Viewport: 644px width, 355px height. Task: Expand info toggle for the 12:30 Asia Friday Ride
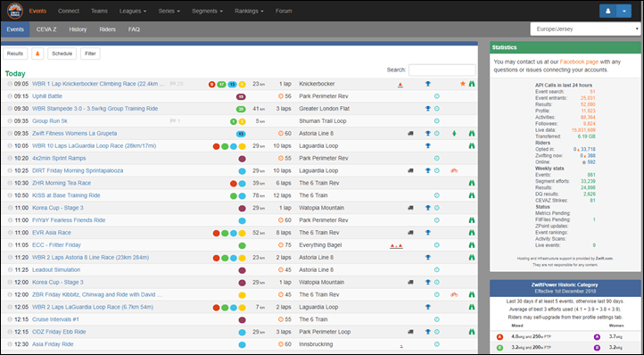click(x=10, y=344)
